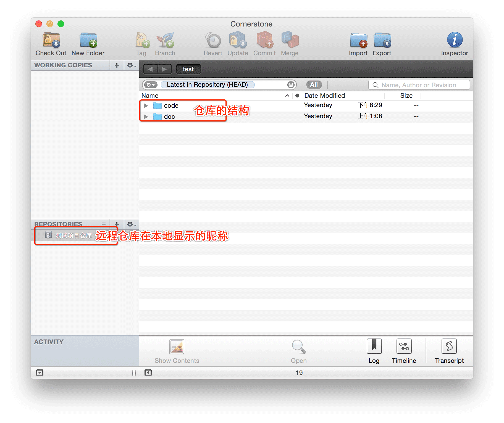Navigate forward with the right arrow
Viewport: 504px width, 423px height.
click(165, 69)
